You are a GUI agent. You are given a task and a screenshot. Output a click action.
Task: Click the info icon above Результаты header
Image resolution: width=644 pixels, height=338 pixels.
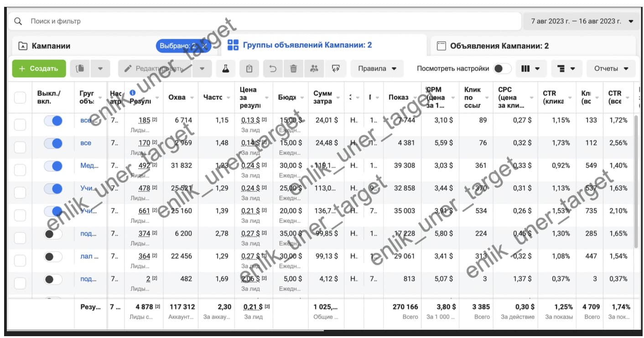[x=133, y=93]
